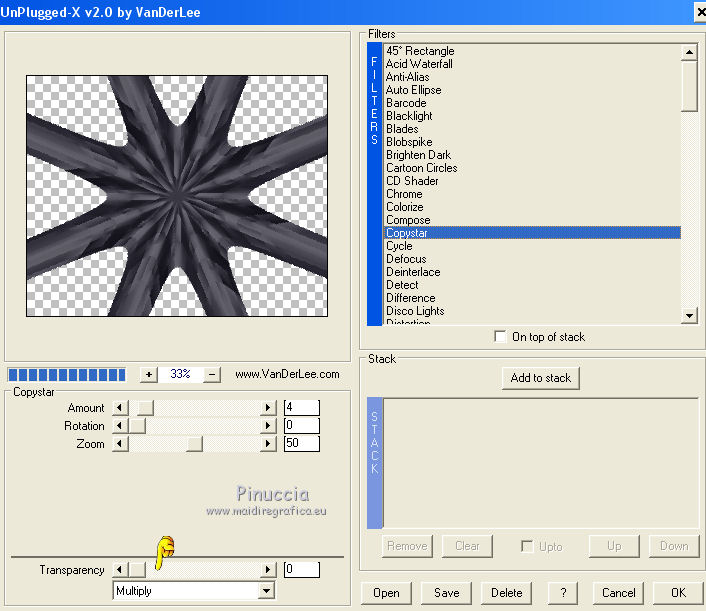This screenshot has height=611, width=706.
Task: Select the Cartoon Circles filter
Action: coord(532,168)
